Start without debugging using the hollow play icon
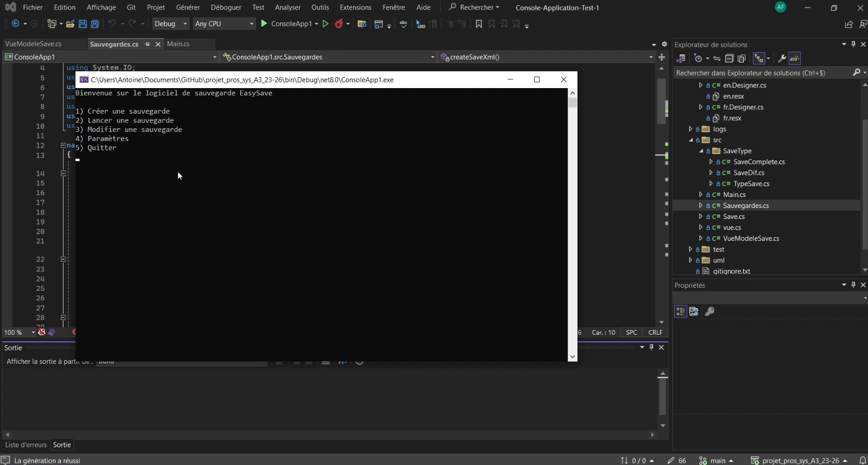The width and height of the screenshot is (868, 465). (325, 24)
